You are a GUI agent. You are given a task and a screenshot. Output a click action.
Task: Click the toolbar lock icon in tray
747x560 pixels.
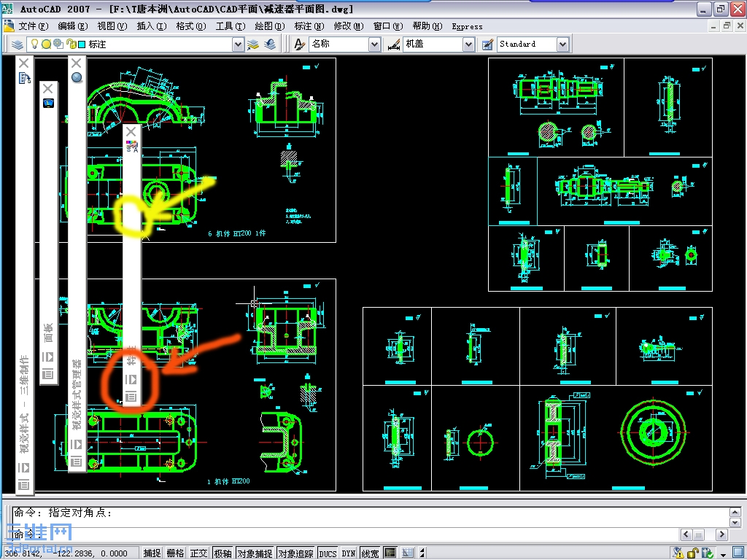click(693, 553)
